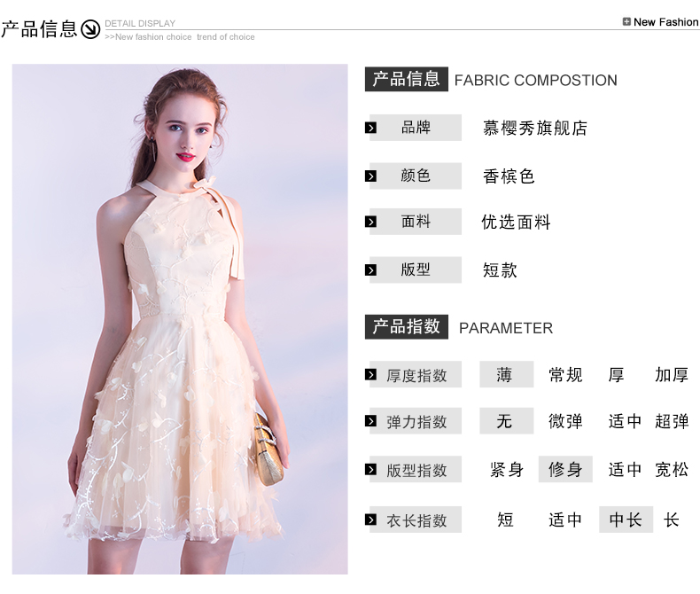Click the arrow icon beside 弹力指数

[370, 421]
